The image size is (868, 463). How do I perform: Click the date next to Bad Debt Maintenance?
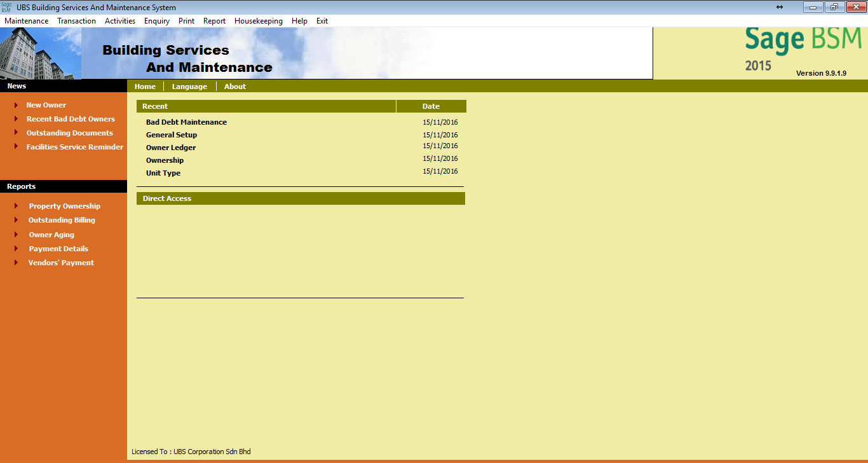click(x=440, y=122)
